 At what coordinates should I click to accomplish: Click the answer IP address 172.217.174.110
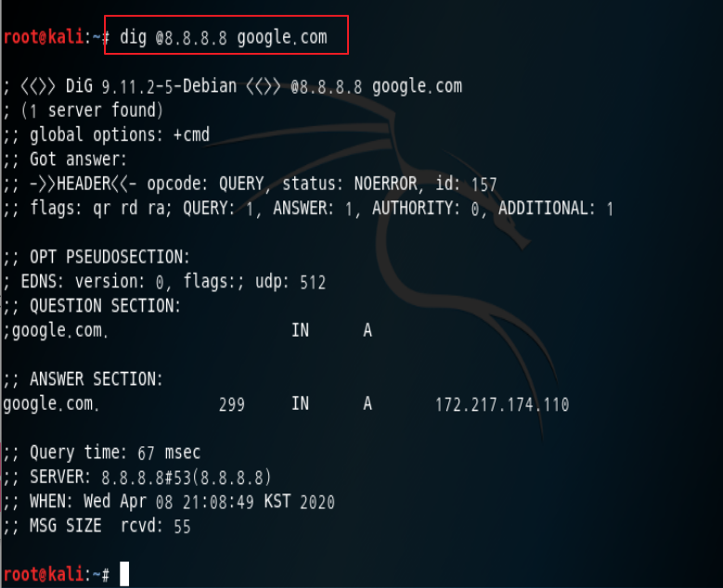502,404
